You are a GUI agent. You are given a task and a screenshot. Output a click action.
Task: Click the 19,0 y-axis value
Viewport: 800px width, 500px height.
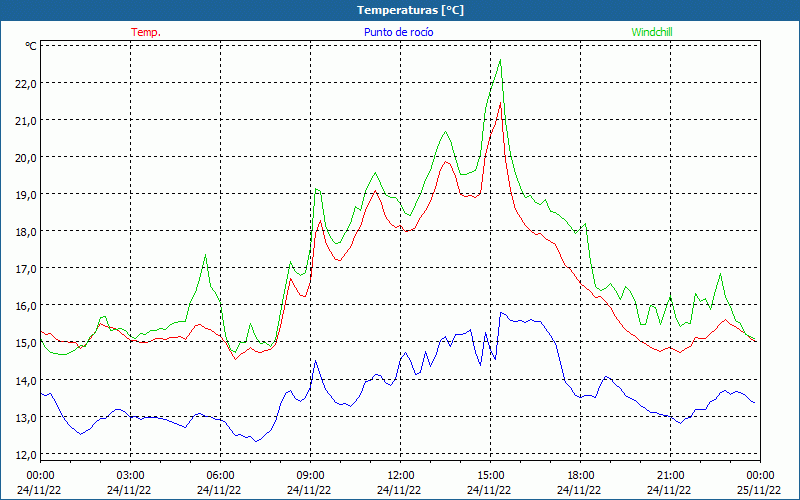[x=27, y=194]
